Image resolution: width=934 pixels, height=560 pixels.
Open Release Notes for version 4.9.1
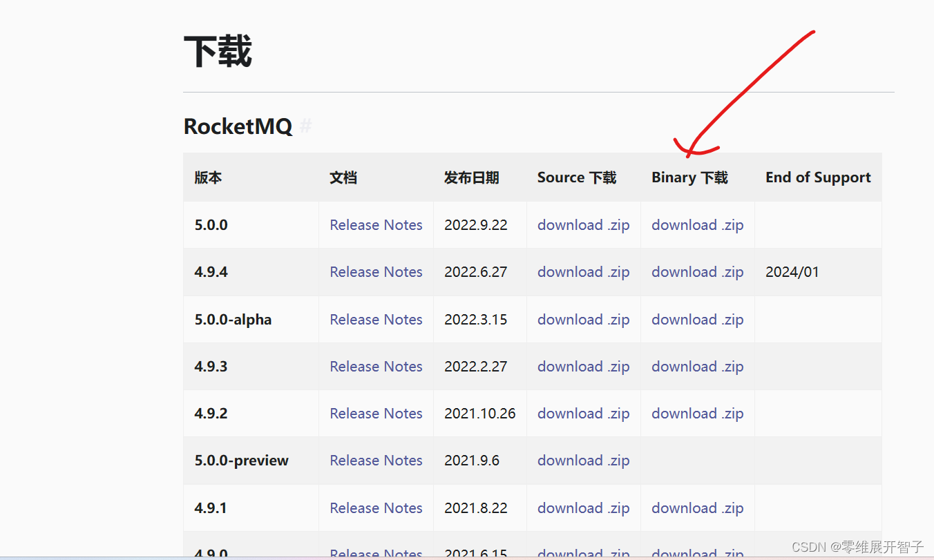pos(376,508)
